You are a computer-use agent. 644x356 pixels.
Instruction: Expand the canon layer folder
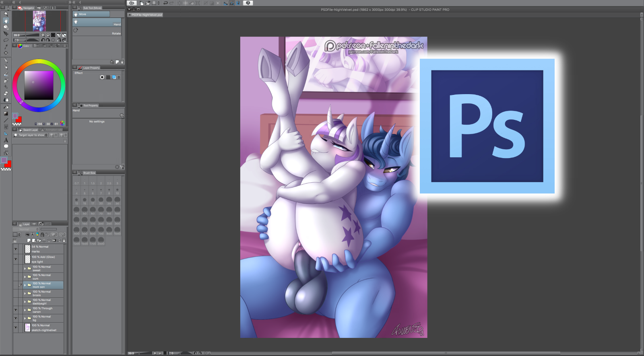pos(25,310)
